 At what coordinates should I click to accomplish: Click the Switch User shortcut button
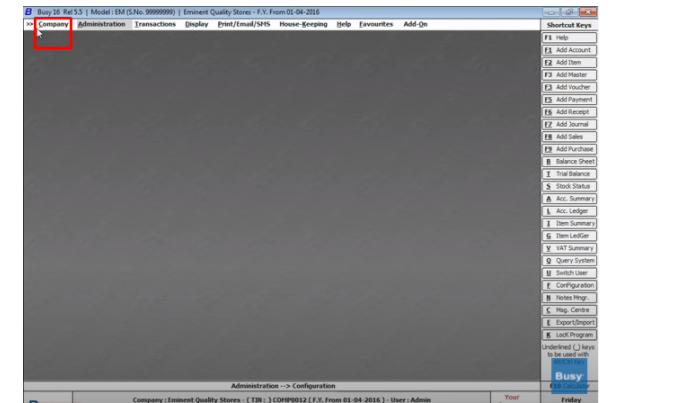coord(569,273)
